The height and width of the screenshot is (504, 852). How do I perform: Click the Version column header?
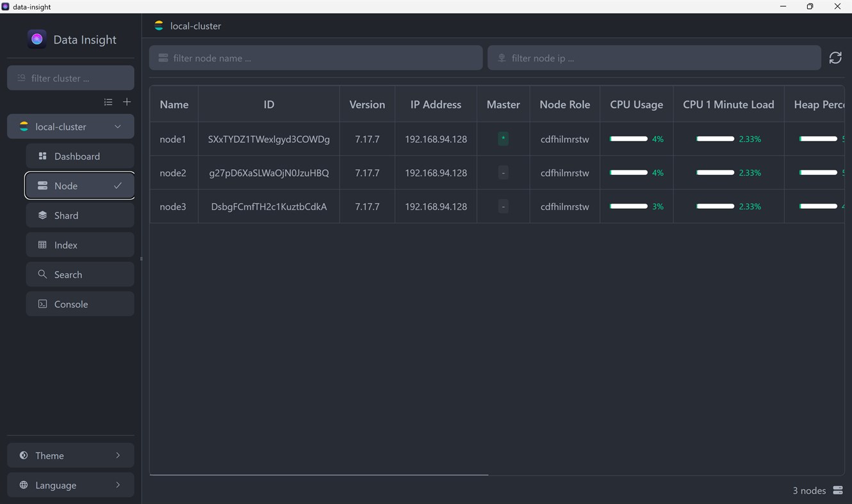click(367, 104)
